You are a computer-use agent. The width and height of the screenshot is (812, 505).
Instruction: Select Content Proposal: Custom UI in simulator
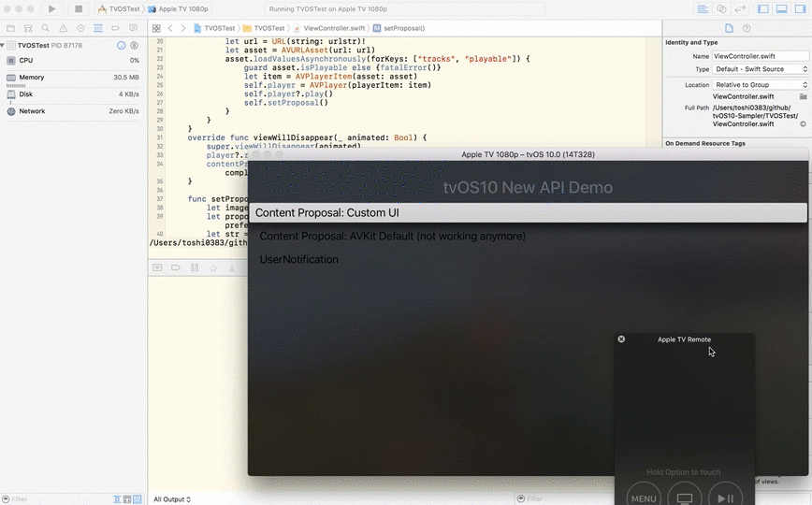click(x=528, y=213)
